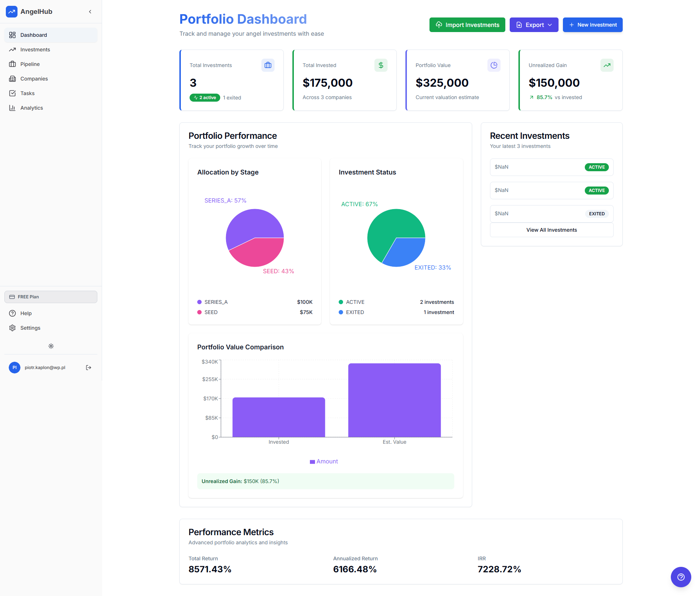Click the AngelHub logo icon
Screen dimensions: 700x596
pyautogui.click(x=12, y=12)
